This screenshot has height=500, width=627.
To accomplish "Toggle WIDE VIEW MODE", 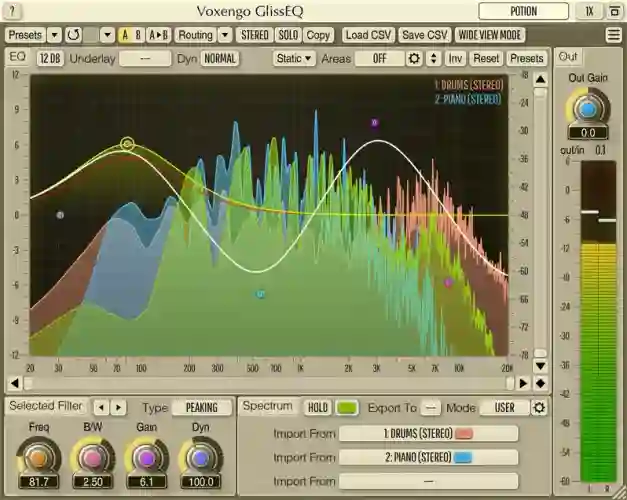I will [x=489, y=35].
